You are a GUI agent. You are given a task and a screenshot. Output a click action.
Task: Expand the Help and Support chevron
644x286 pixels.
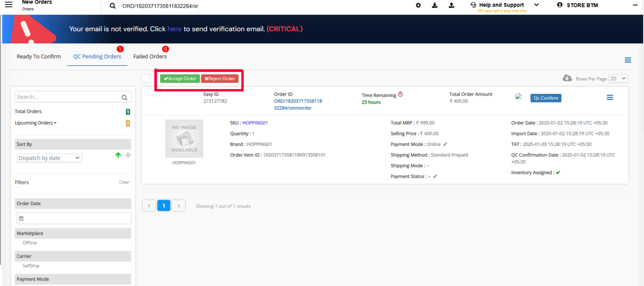click(x=536, y=5)
